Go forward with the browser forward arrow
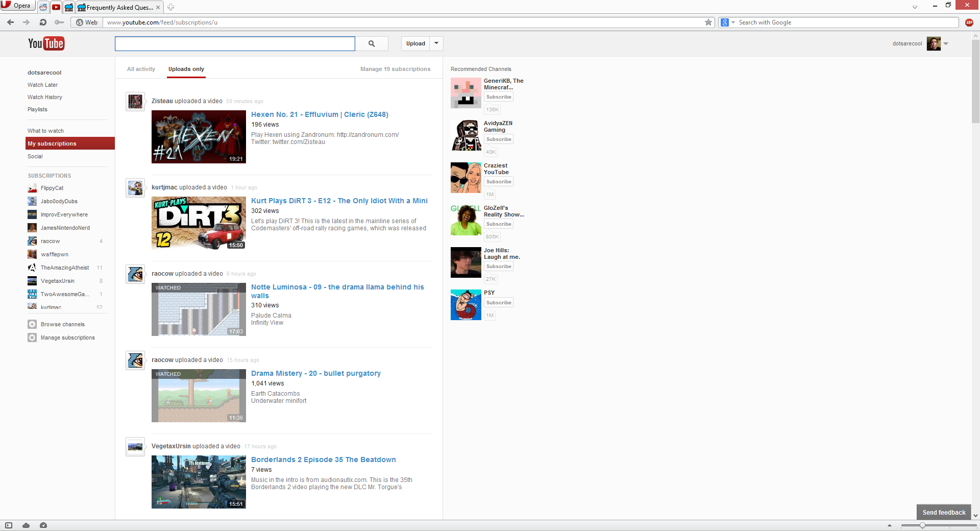 click(x=27, y=22)
